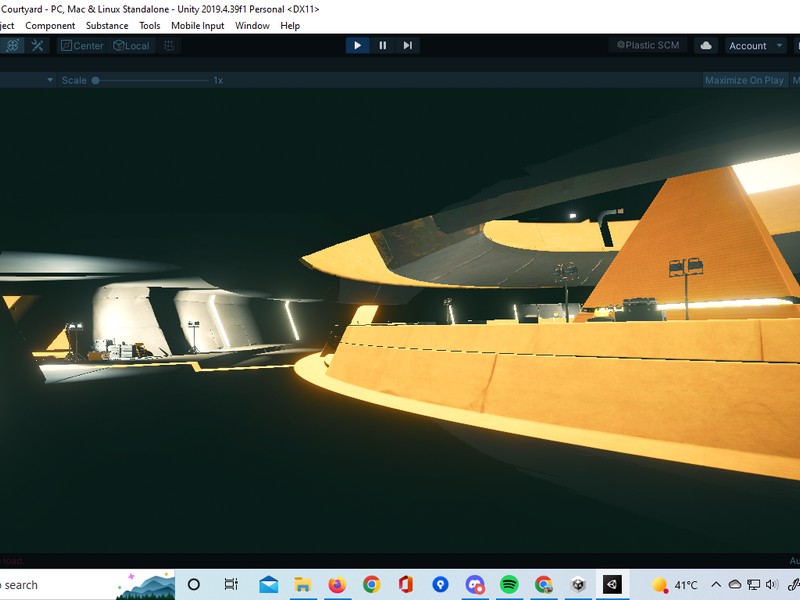Open the Substance menu

click(x=107, y=26)
